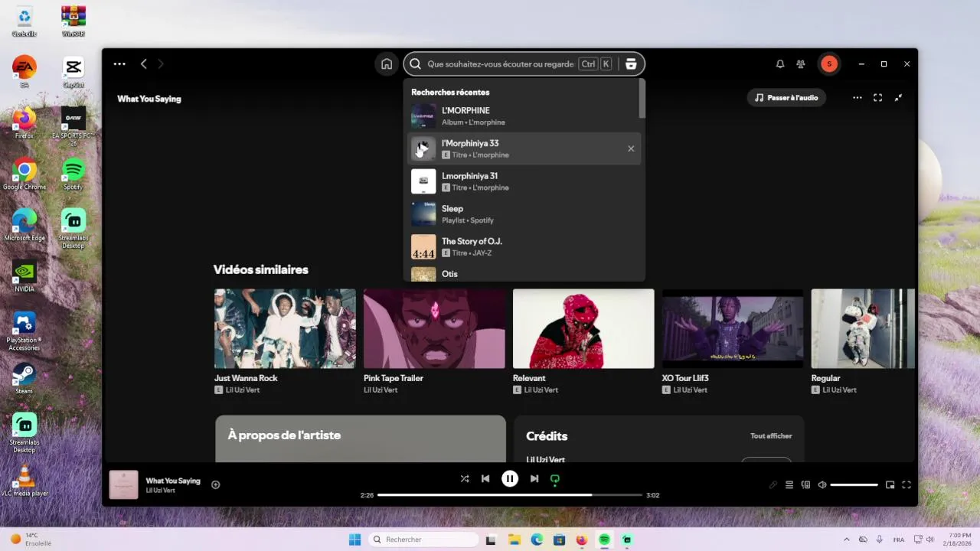The image size is (980, 551).
Task: Open Windows Start menu
Action: (x=354, y=540)
